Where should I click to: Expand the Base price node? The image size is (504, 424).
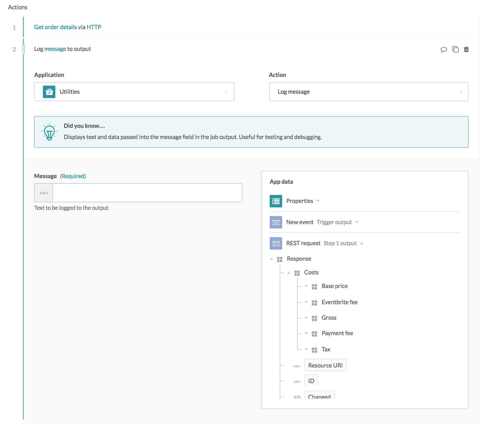coord(306,286)
